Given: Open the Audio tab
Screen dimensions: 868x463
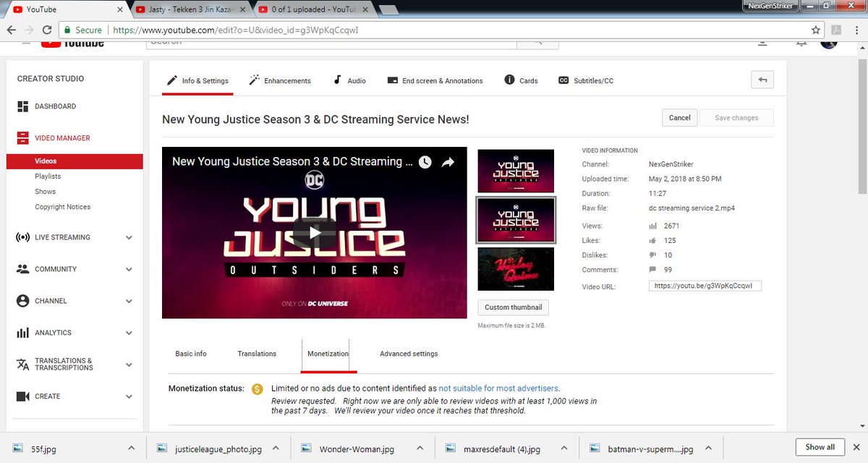Looking at the screenshot, I should pos(349,81).
